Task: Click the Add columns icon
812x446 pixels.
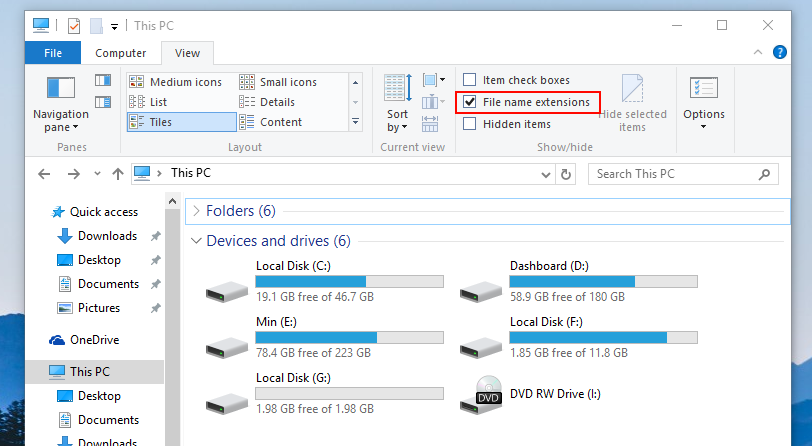Action: tap(433, 102)
